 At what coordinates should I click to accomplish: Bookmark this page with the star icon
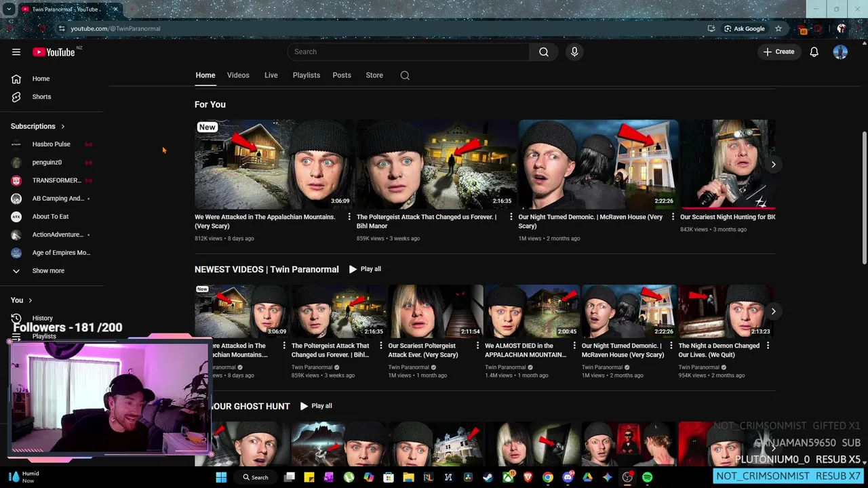[x=778, y=28]
